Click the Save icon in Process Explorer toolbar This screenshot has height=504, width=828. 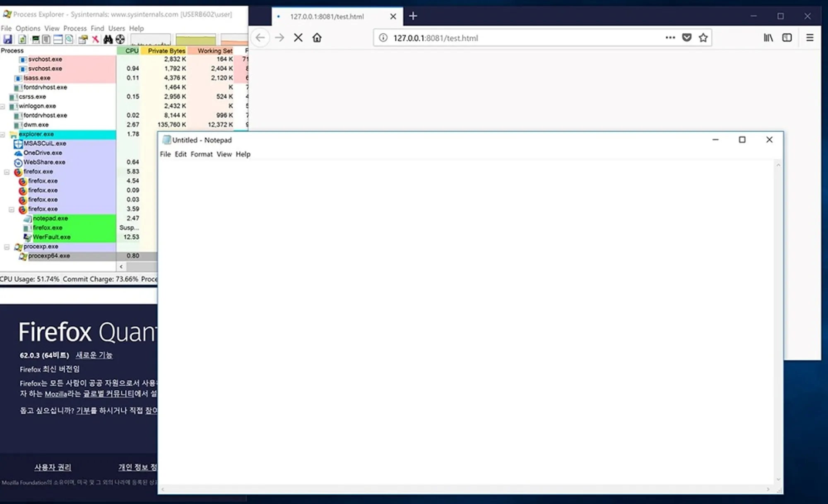(x=8, y=39)
